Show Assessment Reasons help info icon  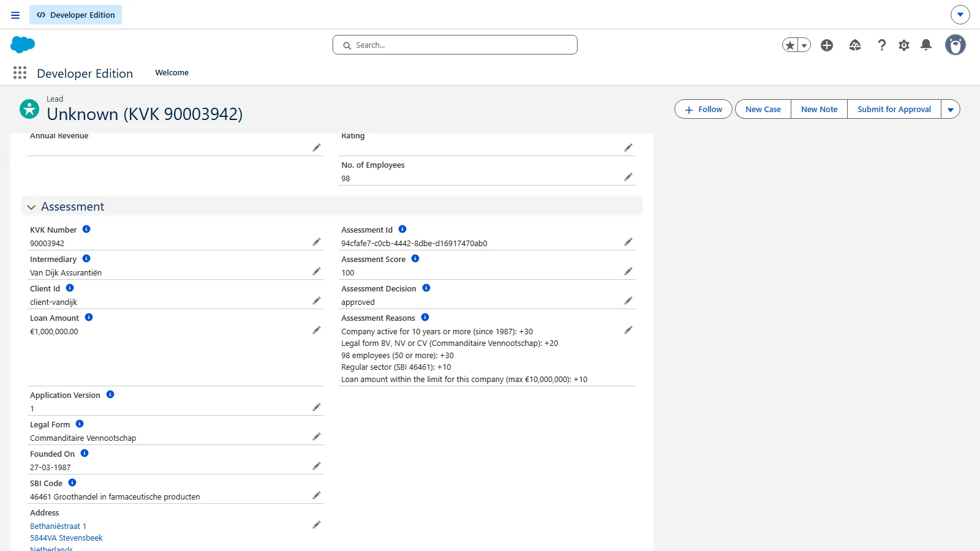tap(425, 317)
